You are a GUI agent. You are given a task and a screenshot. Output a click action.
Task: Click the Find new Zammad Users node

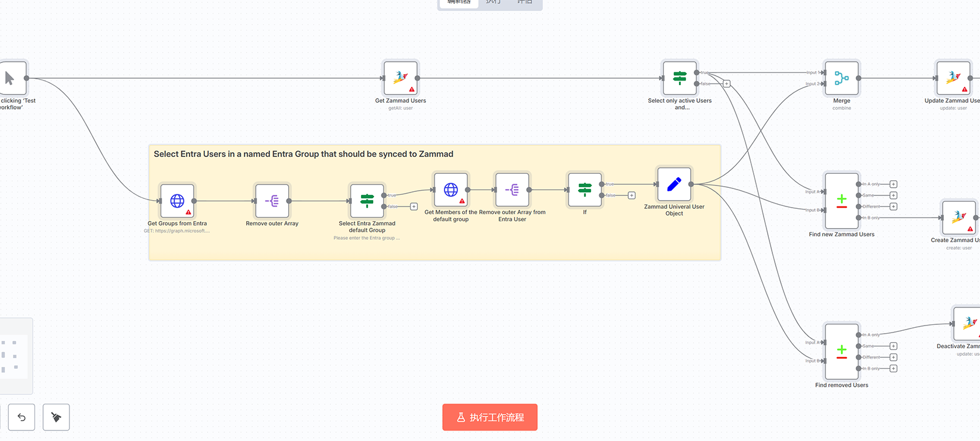[x=841, y=201]
